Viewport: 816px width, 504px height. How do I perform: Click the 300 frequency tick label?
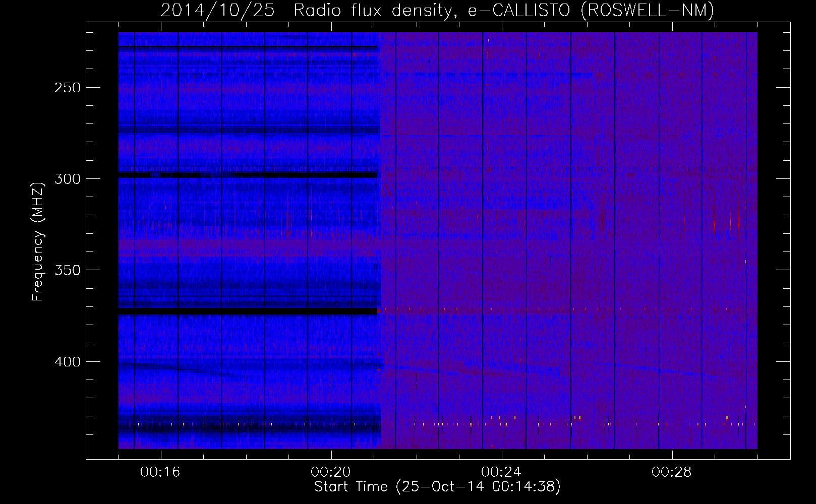[68, 179]
